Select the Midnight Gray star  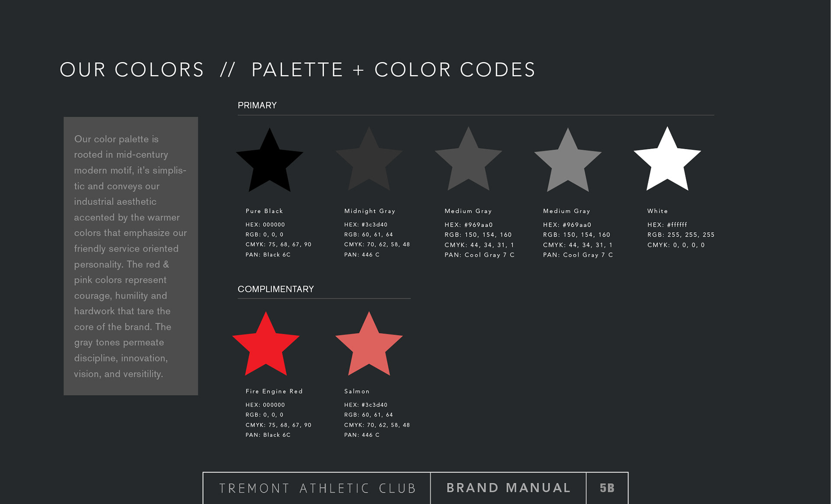pos(369,162)
